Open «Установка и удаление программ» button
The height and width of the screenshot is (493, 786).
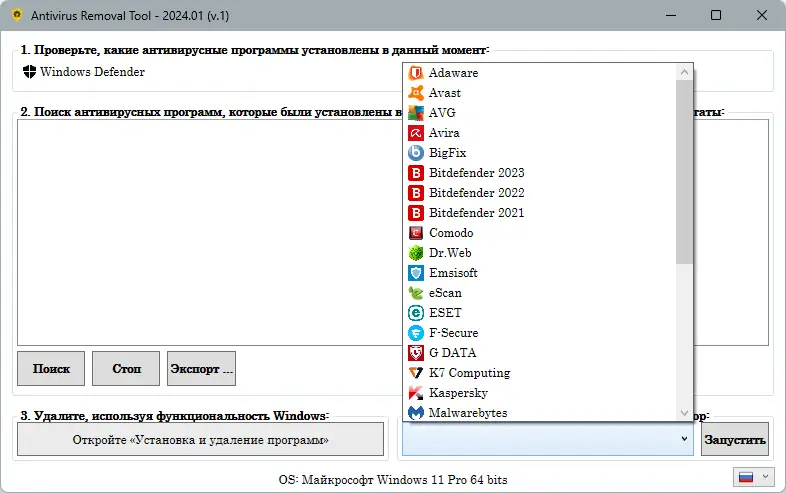tap(201, 439)
